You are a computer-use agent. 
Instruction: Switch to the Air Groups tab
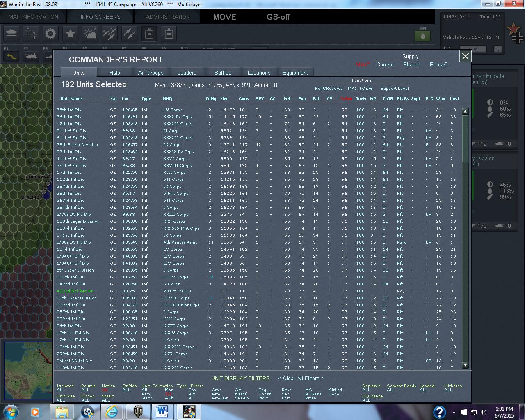click(x=151, y=73)
